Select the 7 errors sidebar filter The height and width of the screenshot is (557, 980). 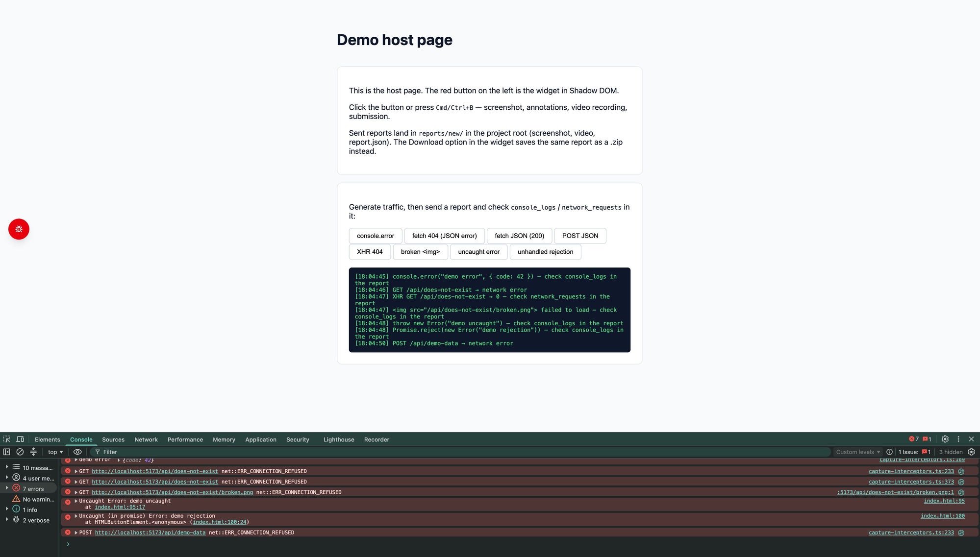29,488
